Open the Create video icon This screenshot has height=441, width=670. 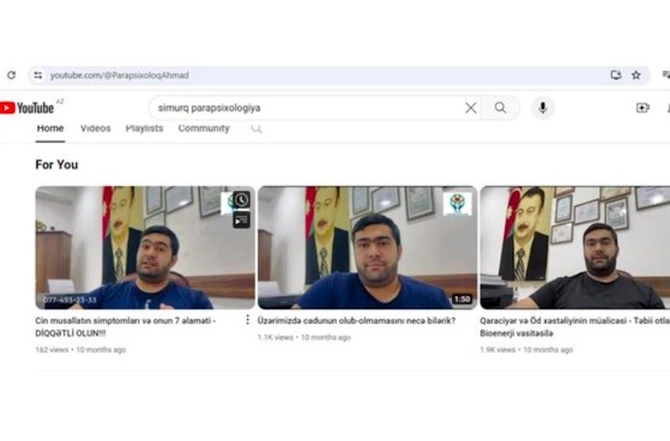pos(643,108)
